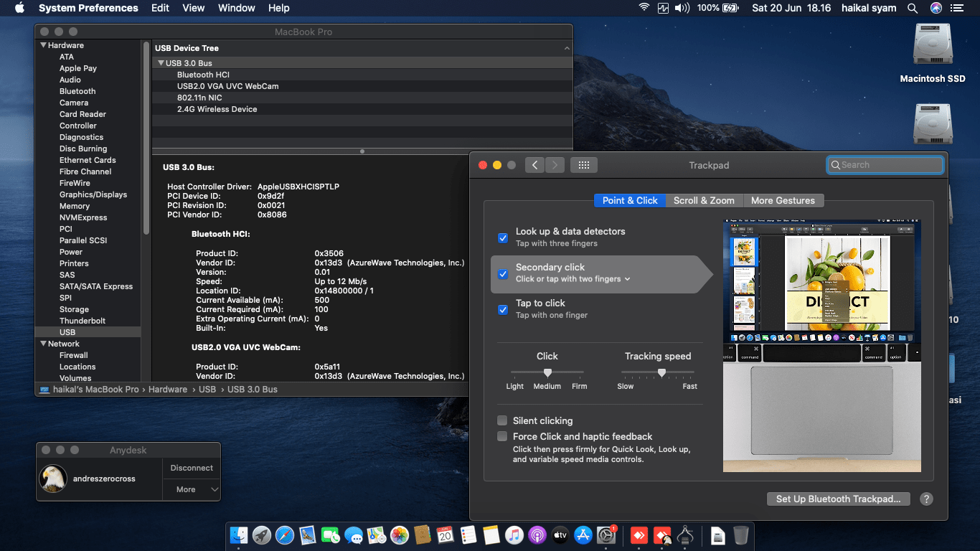
Task: Open Finder from the Dock
Action: tap(239, 534)
